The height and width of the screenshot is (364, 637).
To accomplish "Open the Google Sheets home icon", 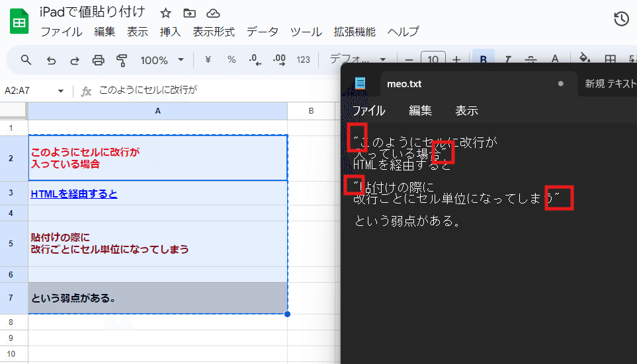I will (x=19, y=21).
